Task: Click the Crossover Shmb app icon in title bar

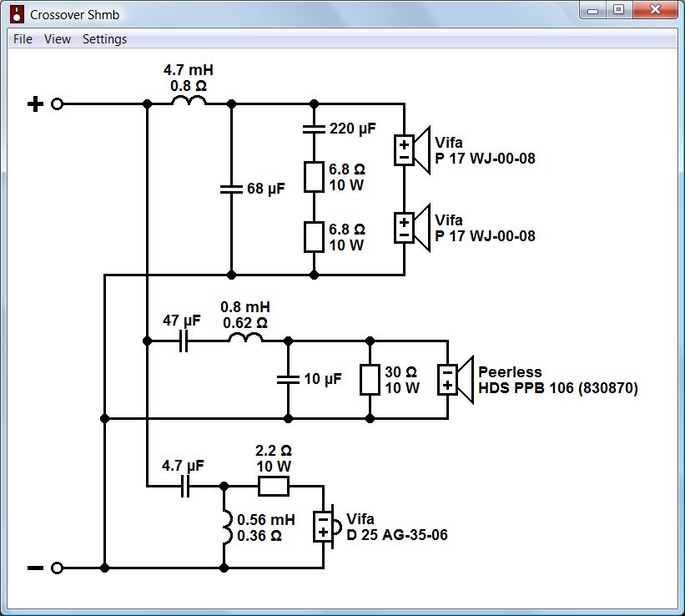Action: coord(17,14)
